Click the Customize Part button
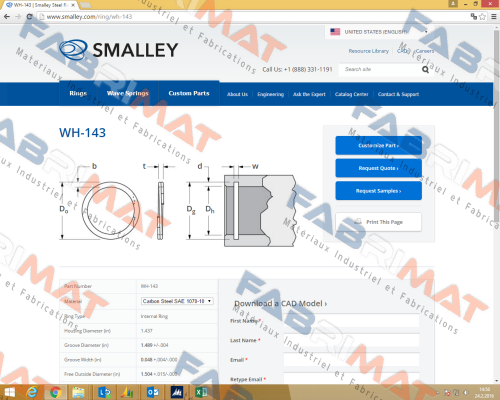500x400 pixels. tap(378, 145)
